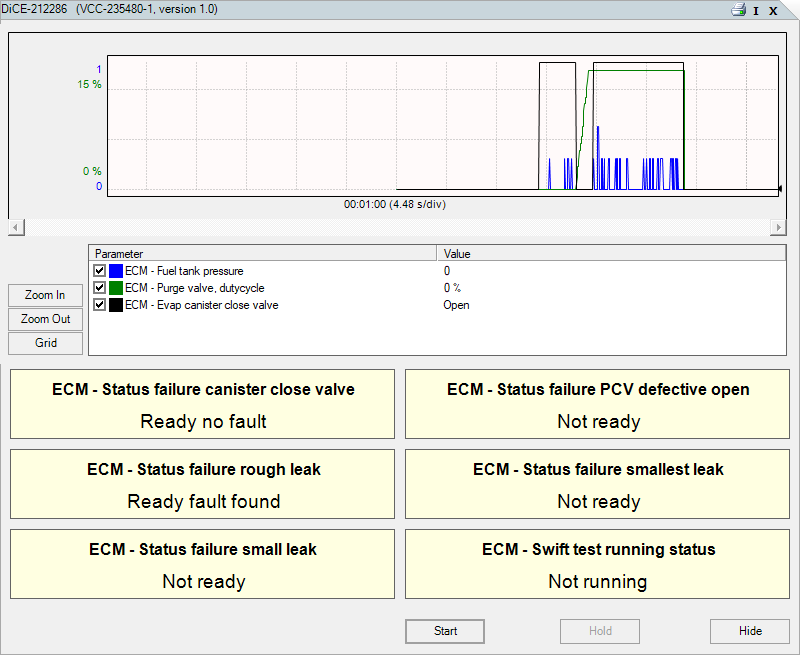The image size is (800, 655).
Task: Click the graph scrollbar left arrow
Action: pyautogui.click(x=16, y=228)
